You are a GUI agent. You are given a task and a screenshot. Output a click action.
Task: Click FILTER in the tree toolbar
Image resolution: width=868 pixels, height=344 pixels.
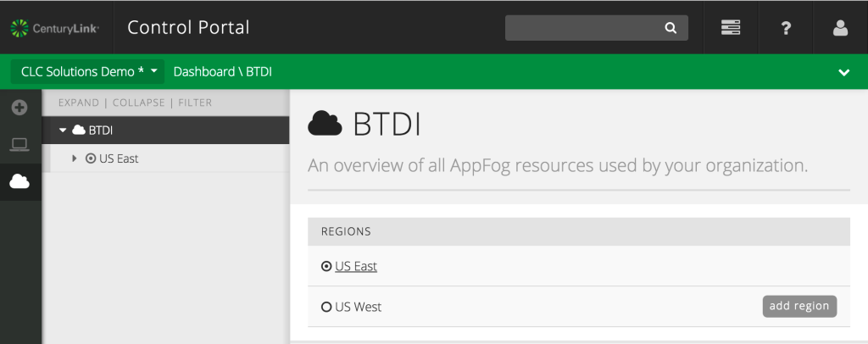click(195, 103)
